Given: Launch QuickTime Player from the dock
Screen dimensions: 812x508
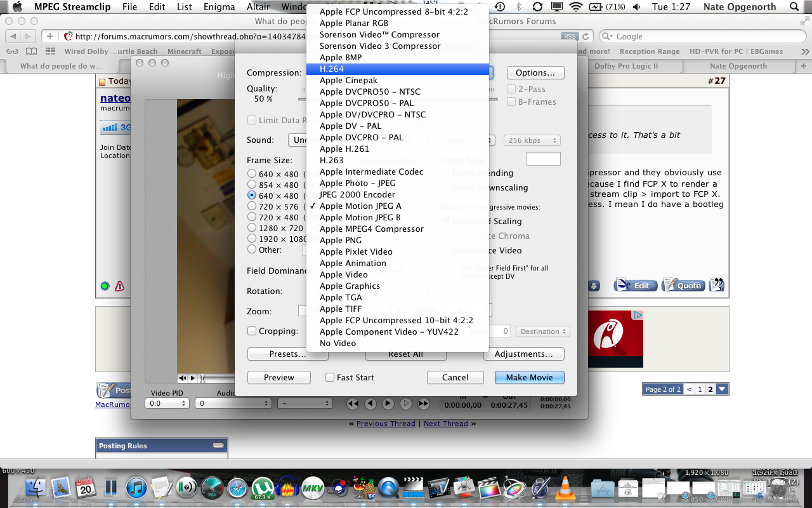Looking at the screenshot, I should pyautogui.click(x=388, y=488).
